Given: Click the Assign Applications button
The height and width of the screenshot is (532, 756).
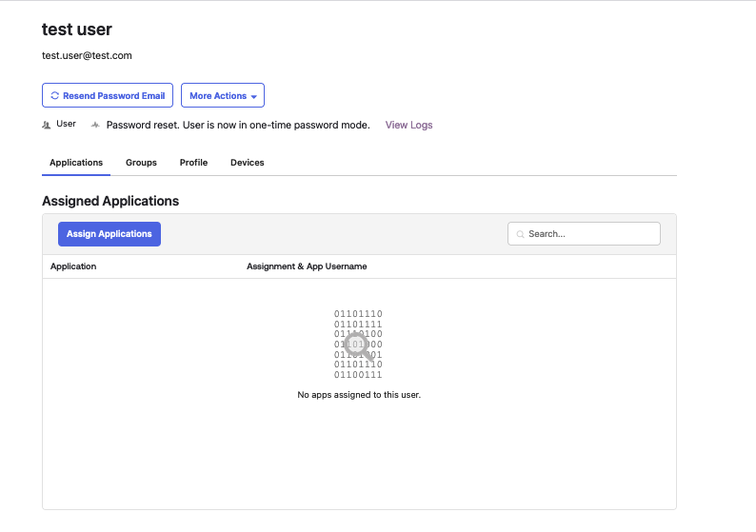Looking at the screenshot, I should point(109,234).
